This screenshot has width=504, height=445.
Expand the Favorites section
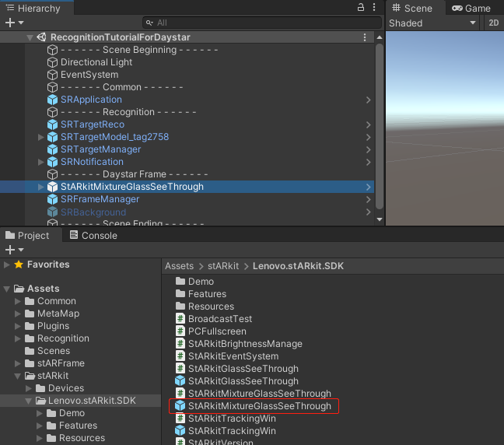coord(6,265)
